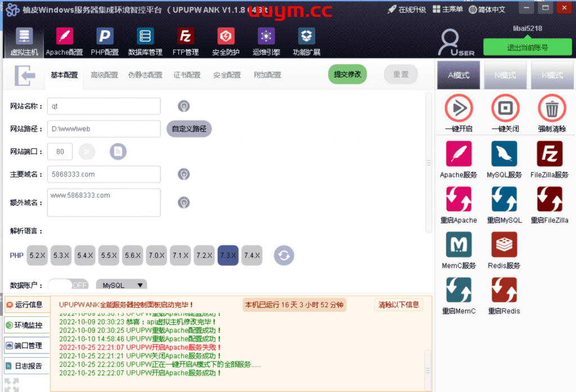Switch to the 高级配置 tab
Screen dimensions: 576x392
click(105, 75)
